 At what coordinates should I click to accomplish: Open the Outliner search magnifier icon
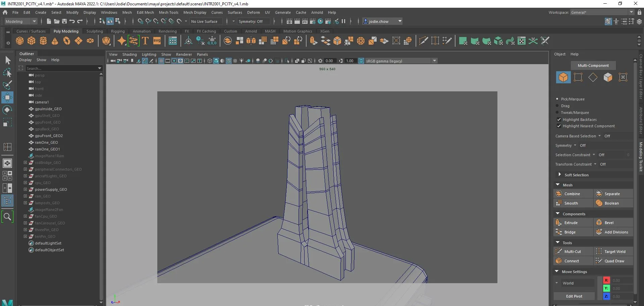pyautogui.click(x=7, y=217)
